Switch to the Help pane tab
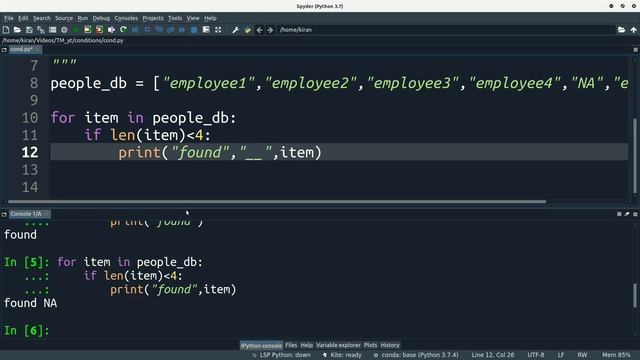The image size is (640, 360). 307,345
